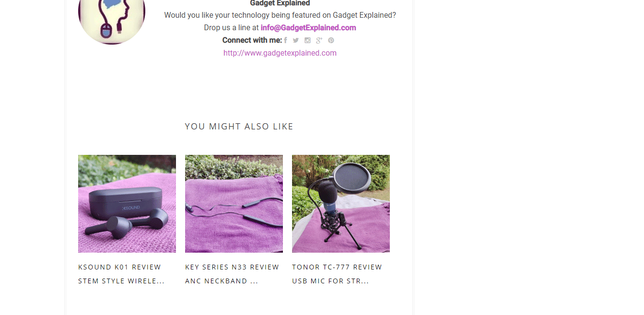644x315 pixels.
Task: Click the ANC NECKBAND ... subtitle text
Action: pyautogui.click(x=222, y=281)
